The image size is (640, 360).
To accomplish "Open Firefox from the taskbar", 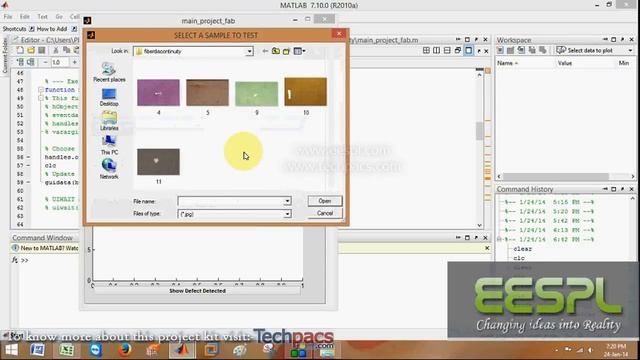I will 124,350.
